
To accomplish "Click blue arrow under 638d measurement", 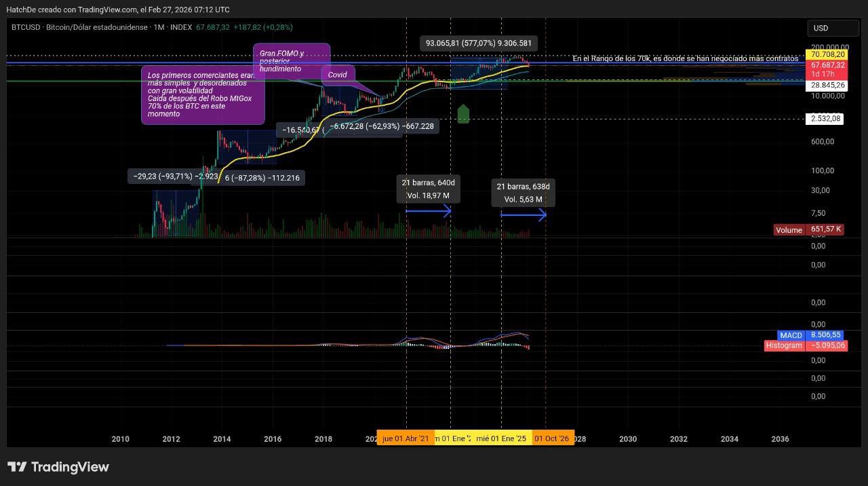I will point(523,215).
